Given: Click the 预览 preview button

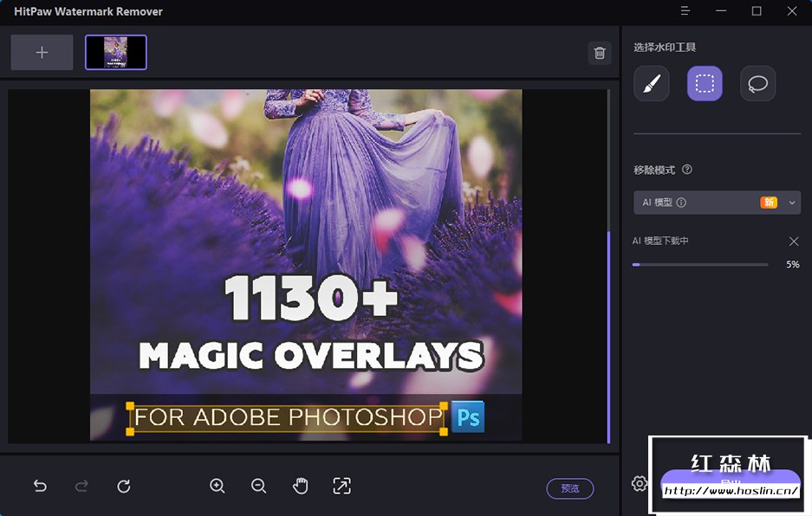Looking at the screenshot, I should pos(570,488).
